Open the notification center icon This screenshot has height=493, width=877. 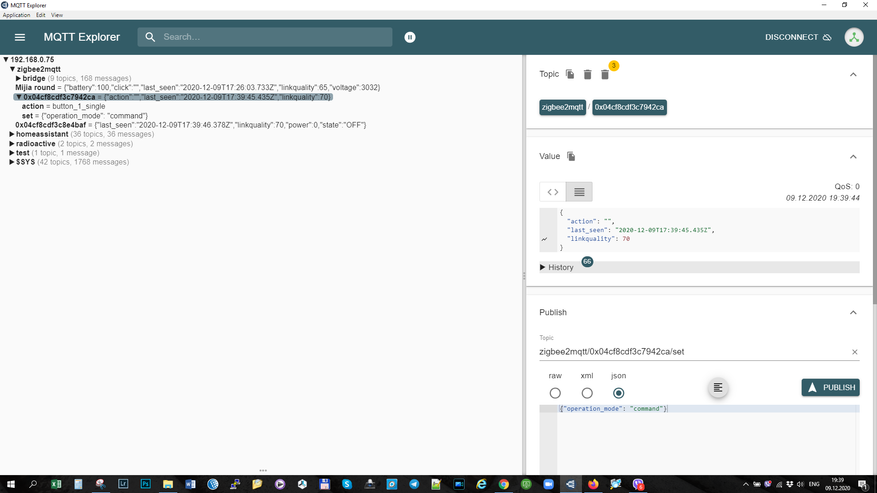point(863,484)
